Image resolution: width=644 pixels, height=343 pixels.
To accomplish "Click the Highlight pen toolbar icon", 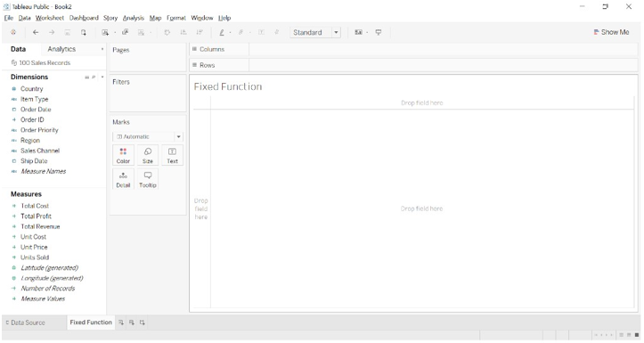I will 222,32.
